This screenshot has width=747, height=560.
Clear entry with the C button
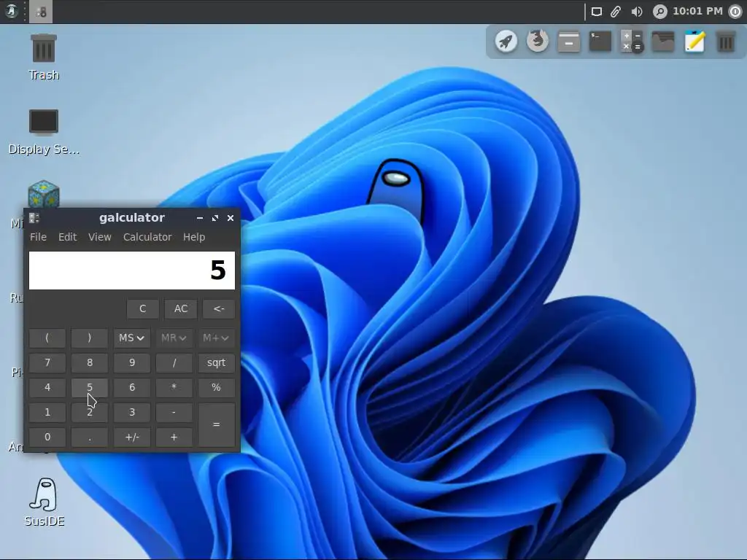[143, 308]
